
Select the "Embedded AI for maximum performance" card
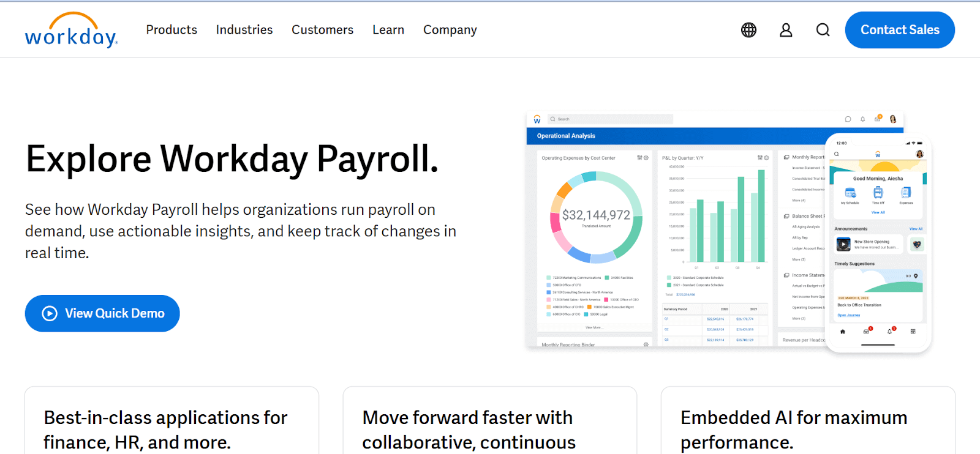coord(809,420)
